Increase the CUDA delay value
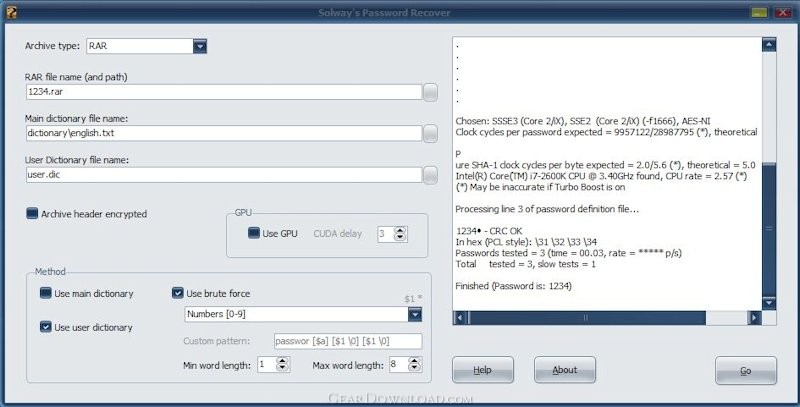Image resolution: width=800 pixels, height=407 pixels. [x=401, y=231]
